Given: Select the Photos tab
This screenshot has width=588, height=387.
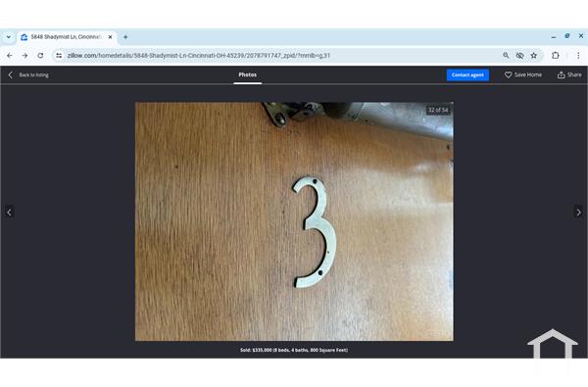Looking at the screenshot, I should coord(248,75).
